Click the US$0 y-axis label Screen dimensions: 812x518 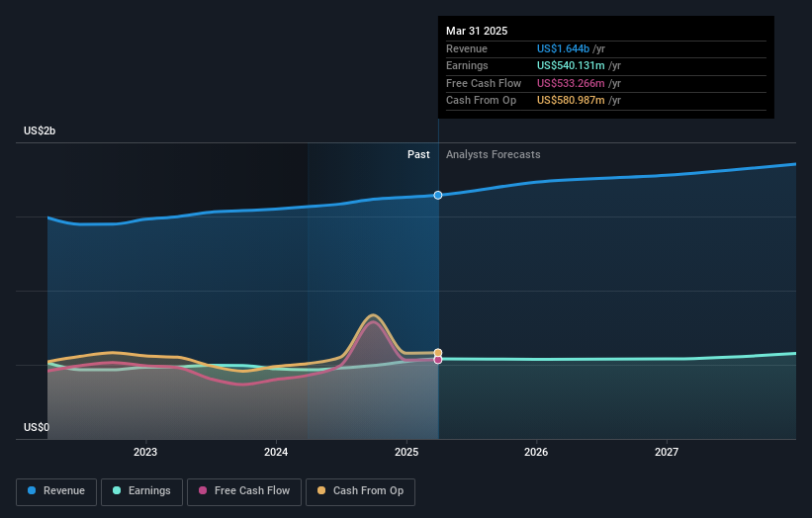[x=37, y=427]
